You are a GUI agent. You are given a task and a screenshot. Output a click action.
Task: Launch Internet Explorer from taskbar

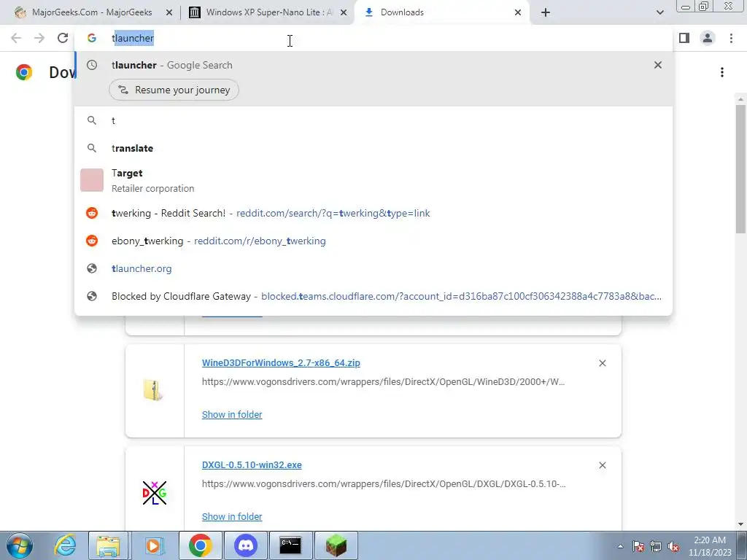(64, 545)
